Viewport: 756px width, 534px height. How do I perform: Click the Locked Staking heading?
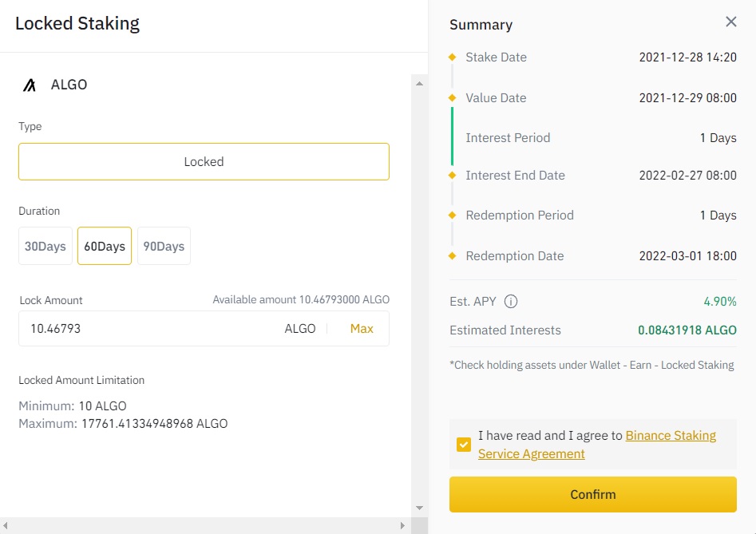coord(77,23)
